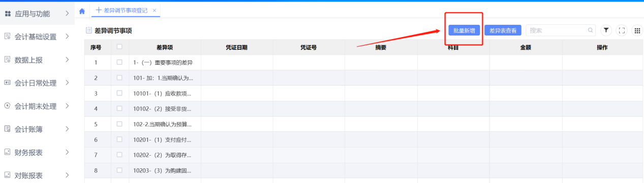Click the 数据上报 sidebar icon
The width and height of the screenshot is (644, 183).
[8, 60]
